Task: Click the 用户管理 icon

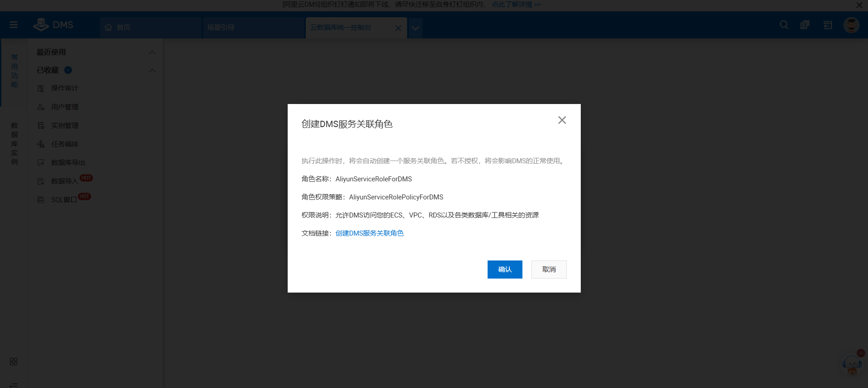Action: (x=41, y=107)
